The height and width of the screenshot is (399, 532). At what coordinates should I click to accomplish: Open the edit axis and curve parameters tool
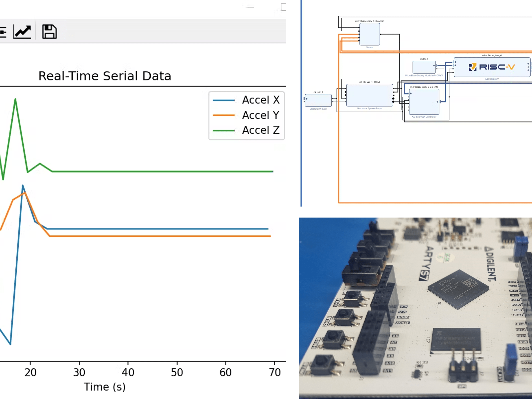(22, 32)
